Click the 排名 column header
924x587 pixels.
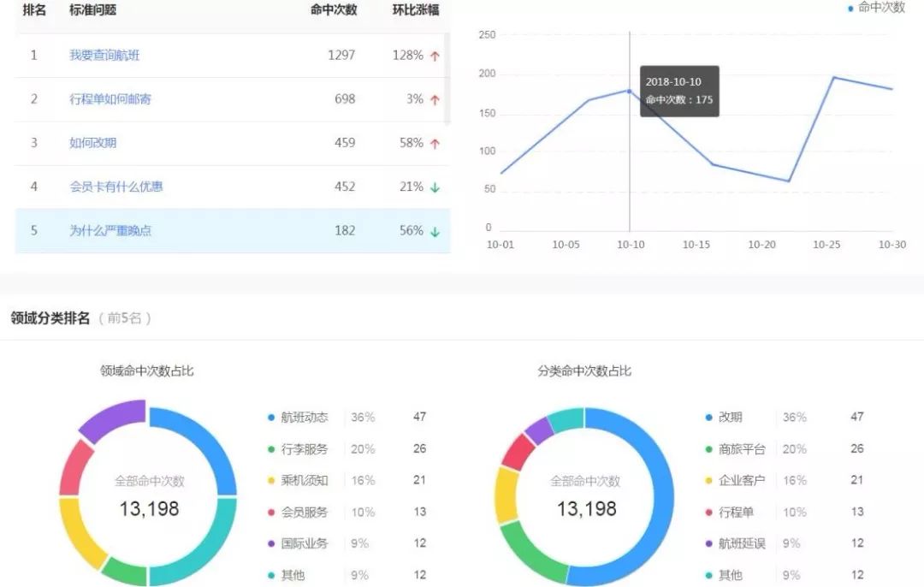coord(34,10)
